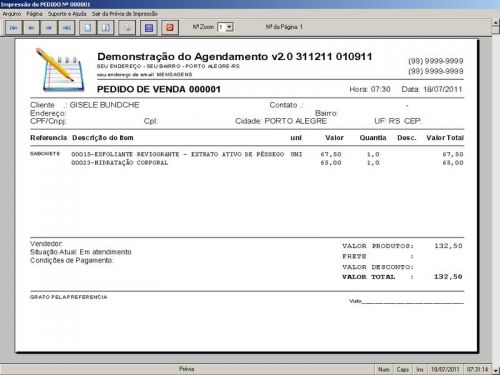Jump to the last page button

tap(67, 28)
